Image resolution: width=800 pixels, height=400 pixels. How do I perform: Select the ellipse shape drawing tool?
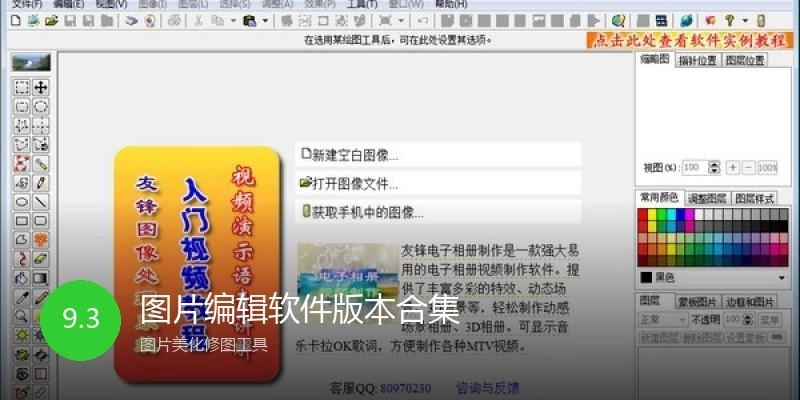(22, 202)
